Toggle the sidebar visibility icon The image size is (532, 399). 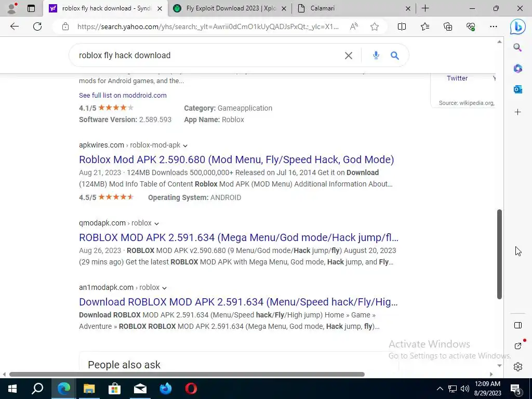[518, 325]
